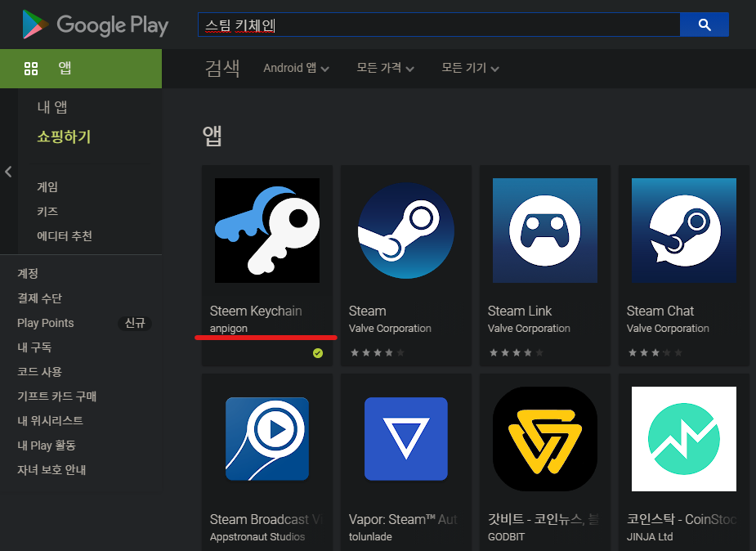Open the Steam Link title
Screen dimensions: 756x551
520,311
